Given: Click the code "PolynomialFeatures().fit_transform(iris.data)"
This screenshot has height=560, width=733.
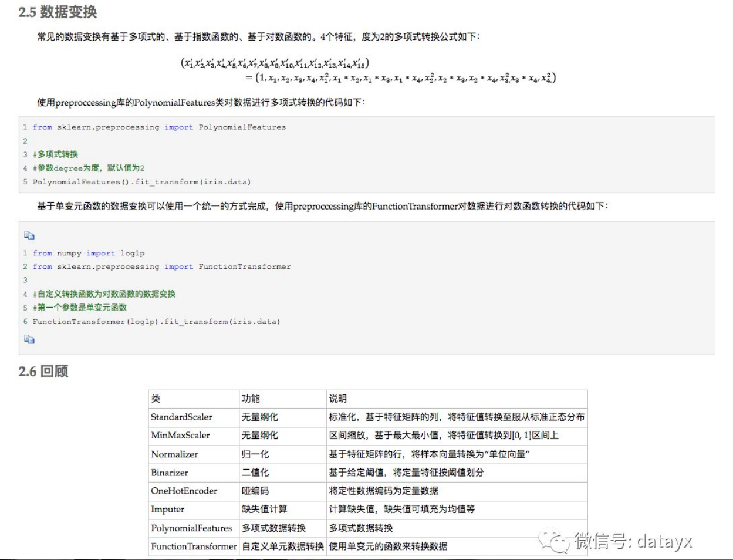Looking at the screenshot, I should coord(141,182).
